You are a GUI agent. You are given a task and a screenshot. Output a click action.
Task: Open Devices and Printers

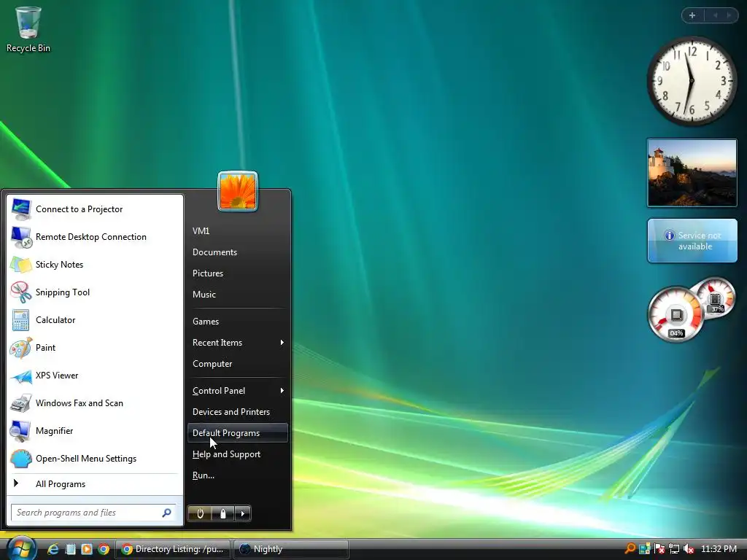point(238,412)
